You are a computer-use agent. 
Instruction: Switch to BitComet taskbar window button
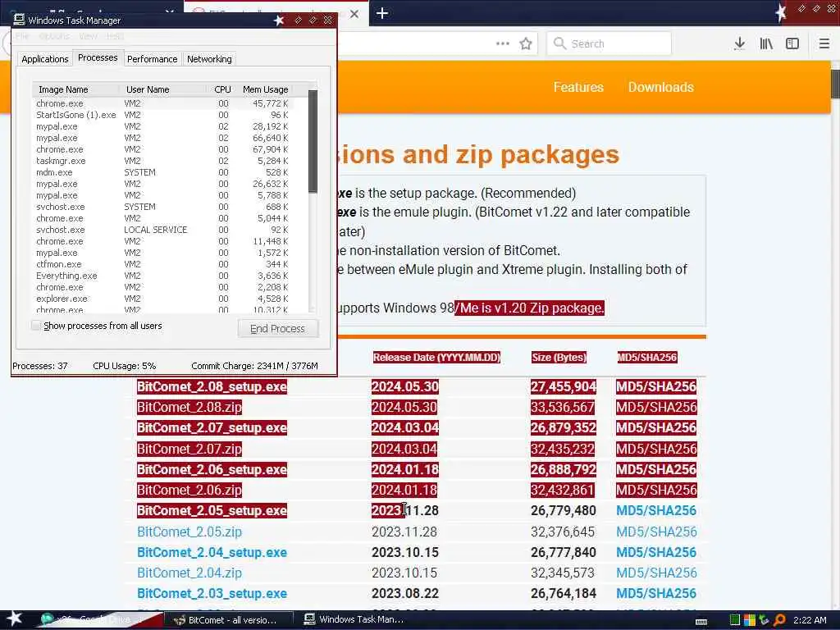[x=229, y=620]
